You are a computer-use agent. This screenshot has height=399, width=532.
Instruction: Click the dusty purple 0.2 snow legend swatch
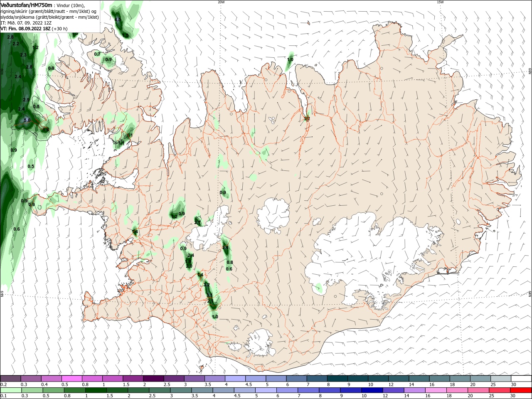pyautogui.click(x=10, y=379)
